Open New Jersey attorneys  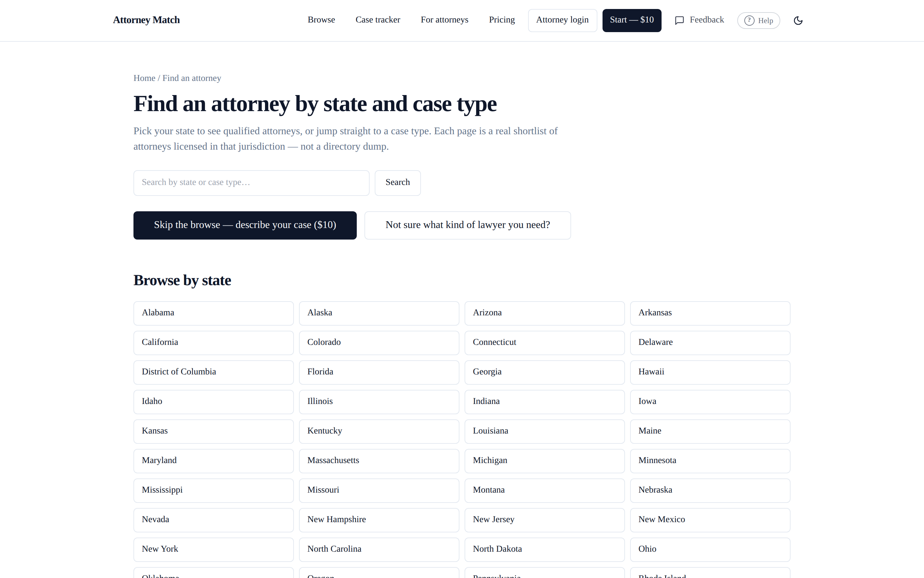tap(544, 520)
